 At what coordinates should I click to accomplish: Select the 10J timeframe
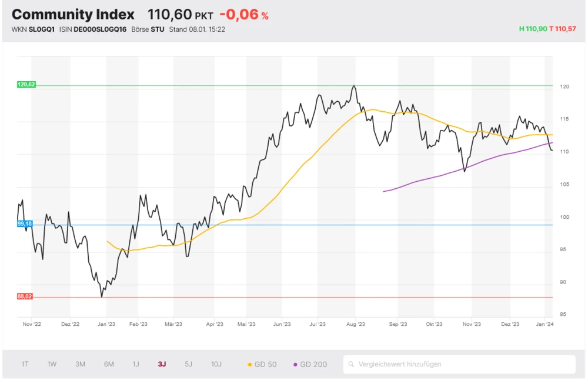[216, 365]
